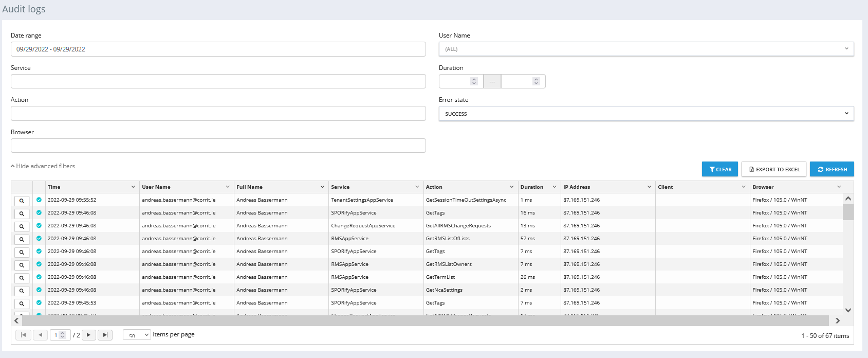Click the Date range input field
Image resolution: width=868 pixels, height=358 pixels.
218,49
